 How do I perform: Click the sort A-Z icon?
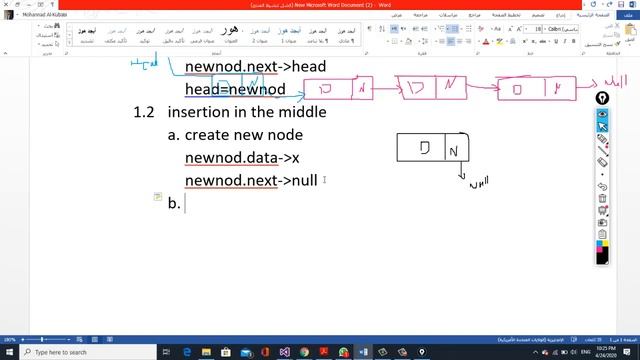click(382, 29)
